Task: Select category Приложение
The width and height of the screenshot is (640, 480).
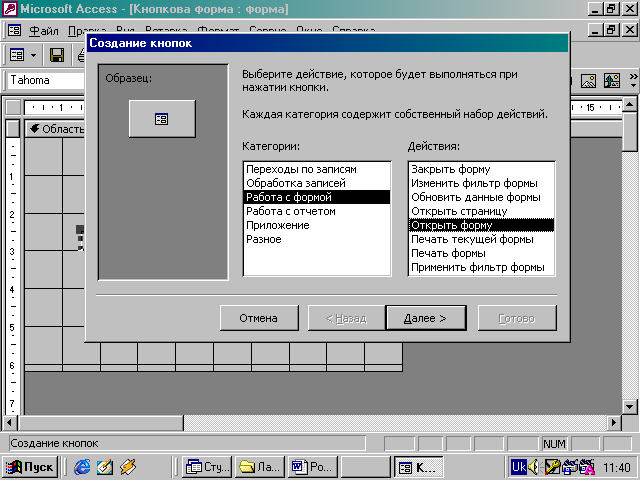Action: pyautogui.click(x=317, y=225)
